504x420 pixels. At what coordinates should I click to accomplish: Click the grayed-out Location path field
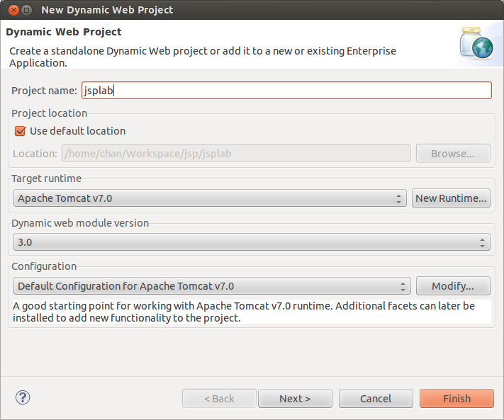(x=236, y=154)
